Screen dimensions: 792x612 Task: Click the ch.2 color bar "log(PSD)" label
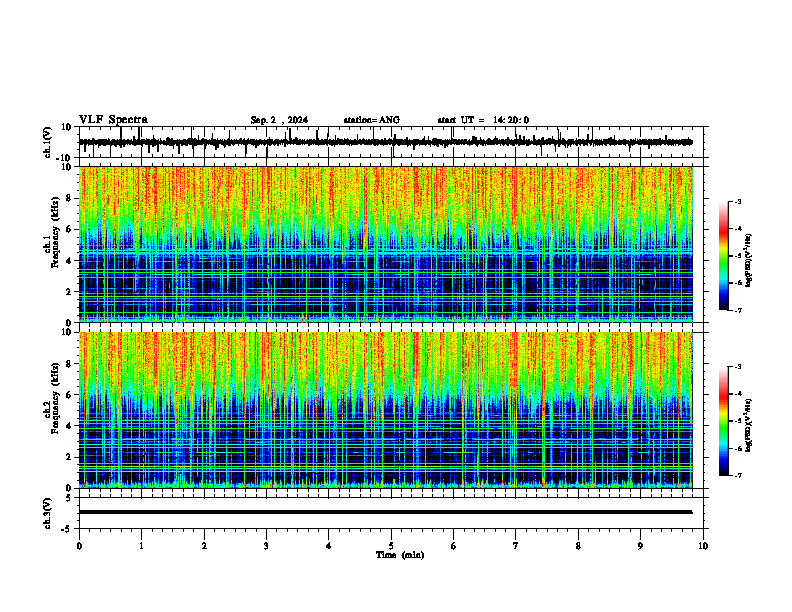(x=749, y=426)
